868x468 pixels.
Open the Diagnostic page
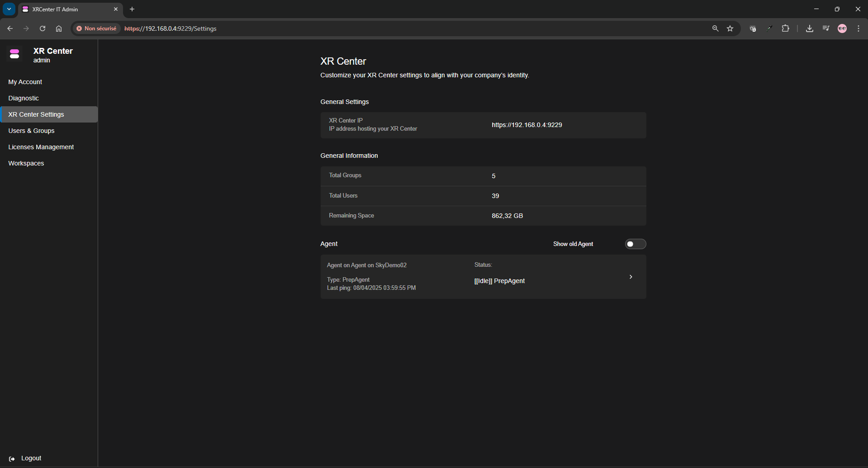(24, 98)
